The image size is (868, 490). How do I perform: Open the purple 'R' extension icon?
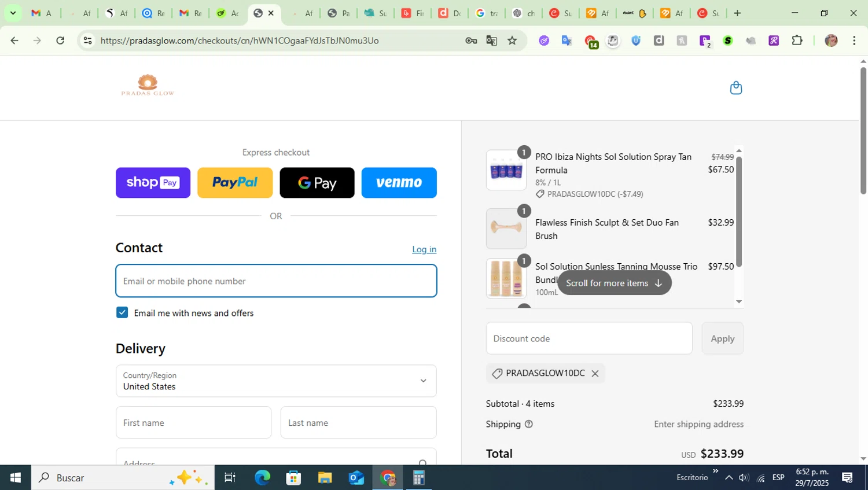point(774,40)
